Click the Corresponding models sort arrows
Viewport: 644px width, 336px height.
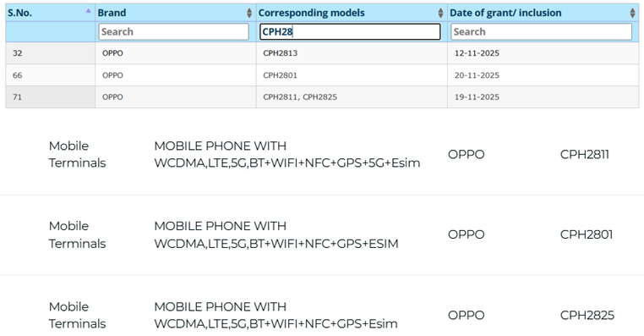point(440,13)
